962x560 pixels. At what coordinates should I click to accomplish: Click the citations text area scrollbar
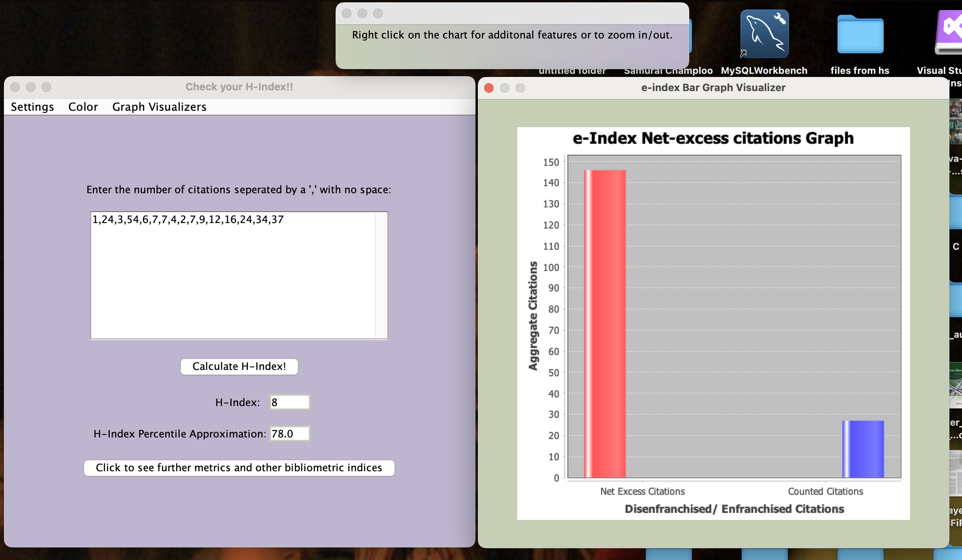coord(381,275)
